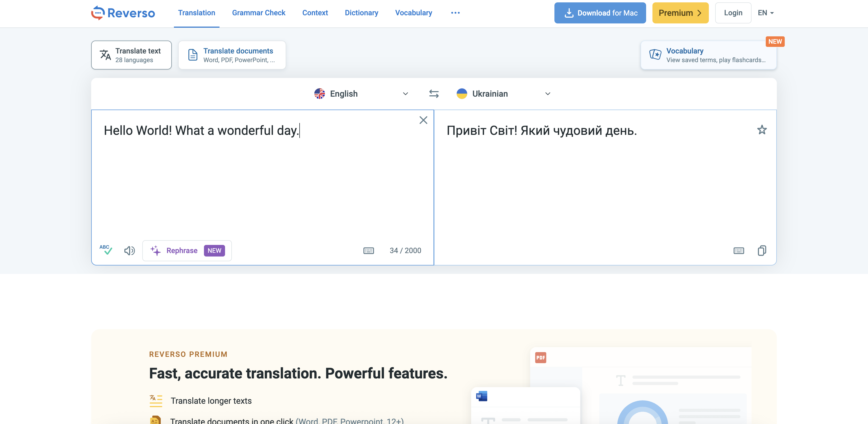Screen dimensions: 868x424
Task: Run the ABC spell check
Action: [x=106, y=250]
